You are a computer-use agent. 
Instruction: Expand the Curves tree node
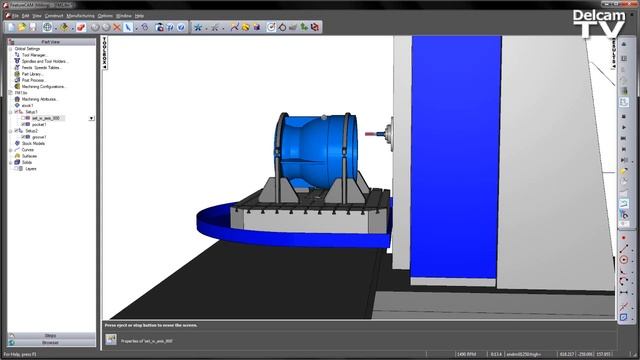click(x=11, y=150)
